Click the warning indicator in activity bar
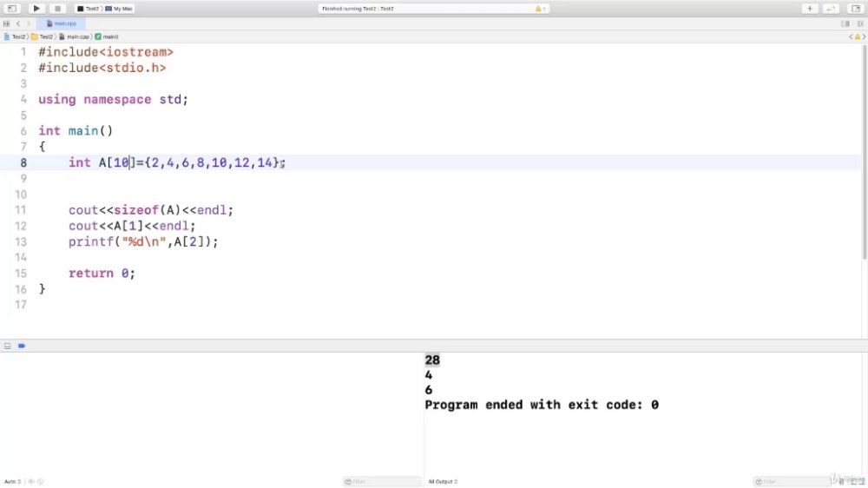The image size is (868, 488). (x=540, y=9)
